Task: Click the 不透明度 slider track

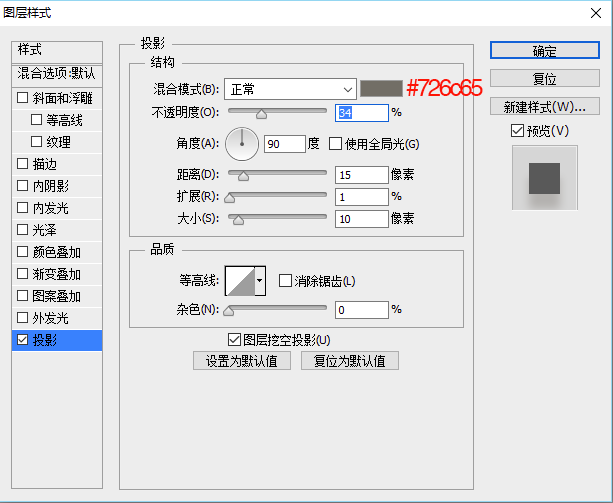Action: coord(278,112)
